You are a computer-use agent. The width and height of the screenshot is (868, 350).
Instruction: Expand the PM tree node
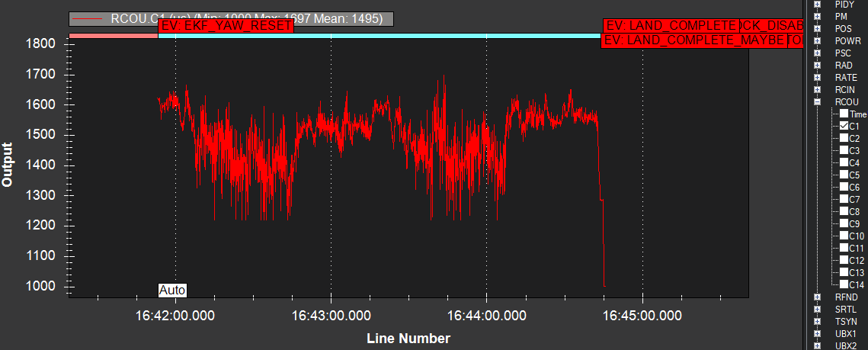[x=817, y=16]
